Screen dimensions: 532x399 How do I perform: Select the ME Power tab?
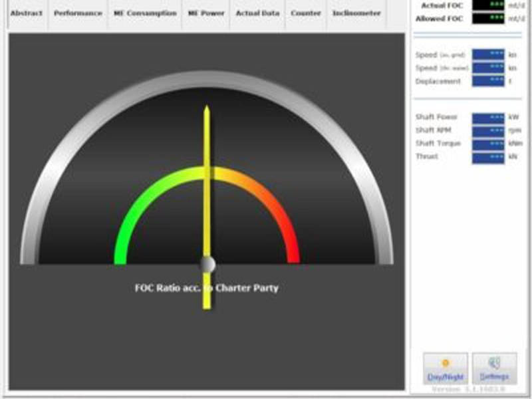click(x=206, y=13)
